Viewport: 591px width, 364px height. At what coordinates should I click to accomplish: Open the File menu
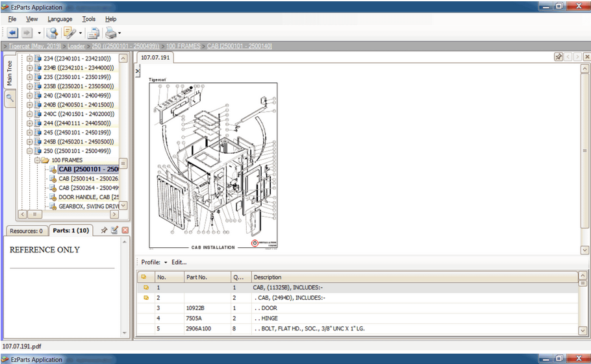tap(12, 19)
